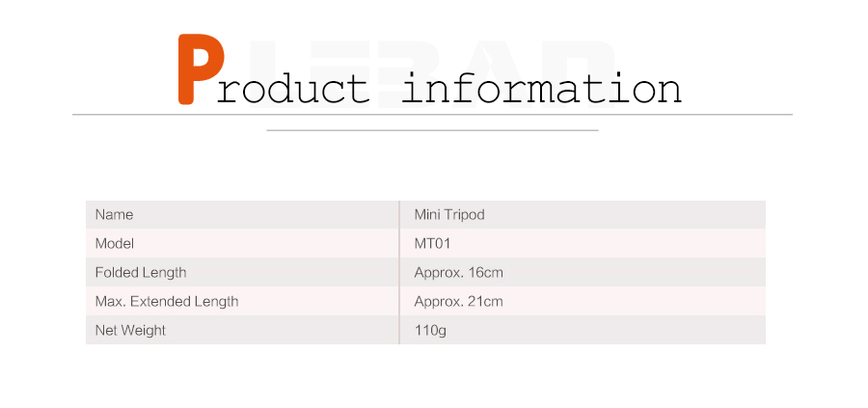Screen dimensions: 868x408
Task: Click the 'Net Weight' label
Action: (x=130, y=330)
